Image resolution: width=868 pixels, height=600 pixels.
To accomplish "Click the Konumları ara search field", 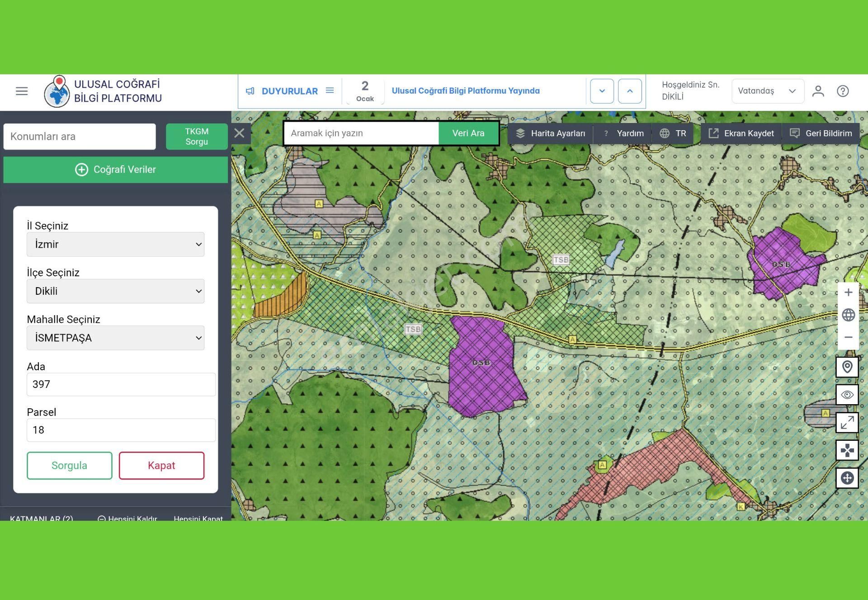I will pos(80,137).
